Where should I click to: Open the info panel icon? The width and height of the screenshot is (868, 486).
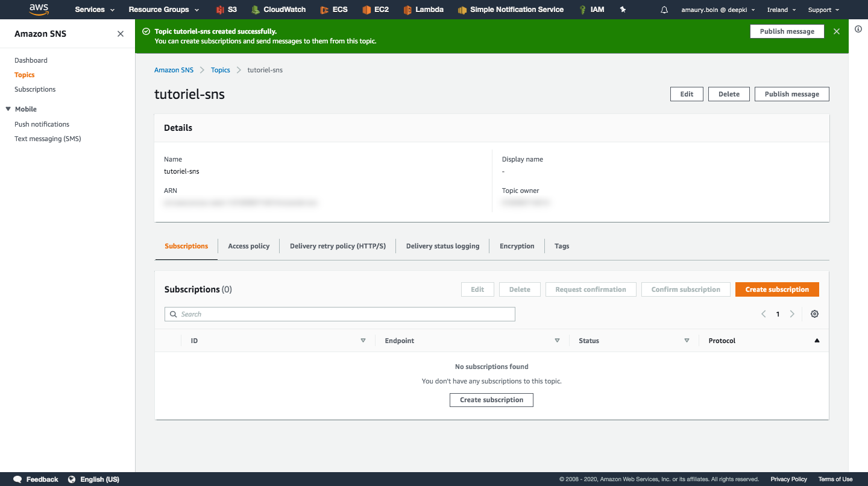coord(858,29)
